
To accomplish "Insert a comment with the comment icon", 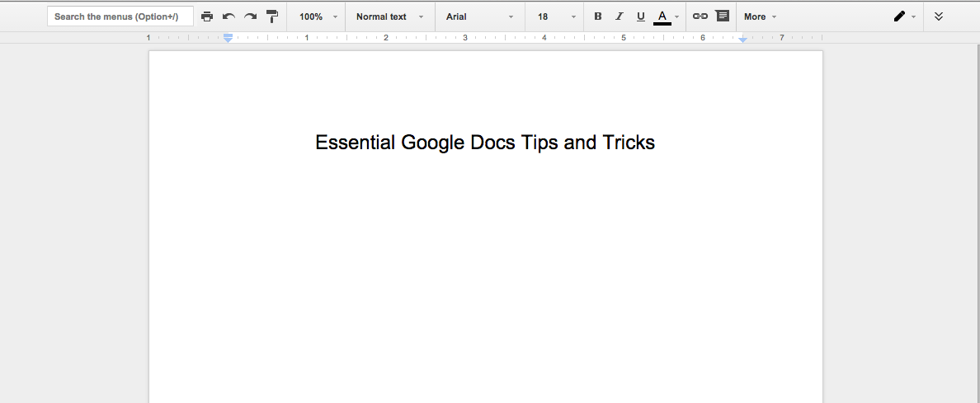I will tap(722, 16).
